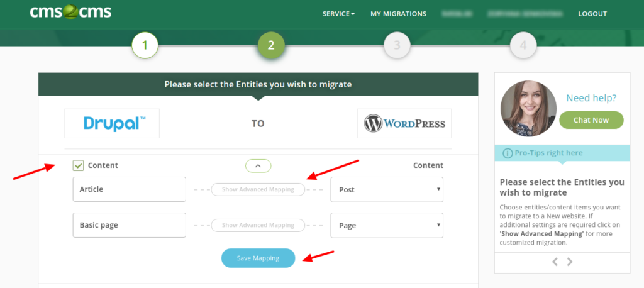Uncheck the Content checkbox
The image size is (644, 288).
click(x=78, y=165)
